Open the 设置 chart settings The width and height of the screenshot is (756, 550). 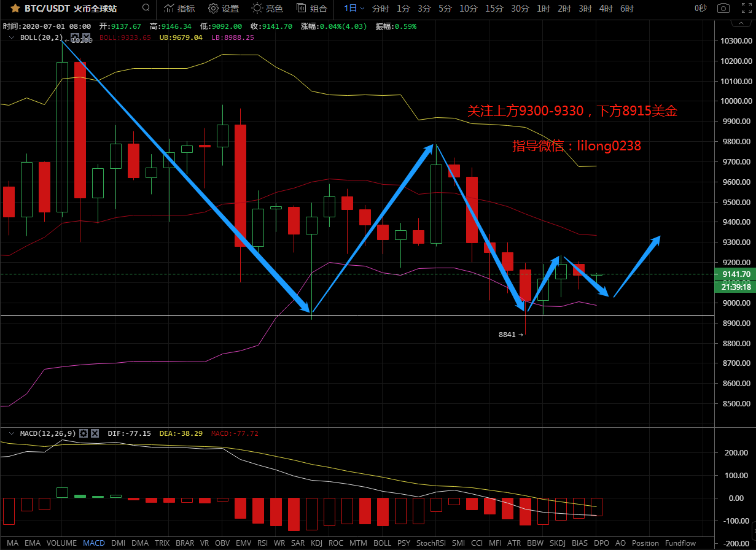224,9
